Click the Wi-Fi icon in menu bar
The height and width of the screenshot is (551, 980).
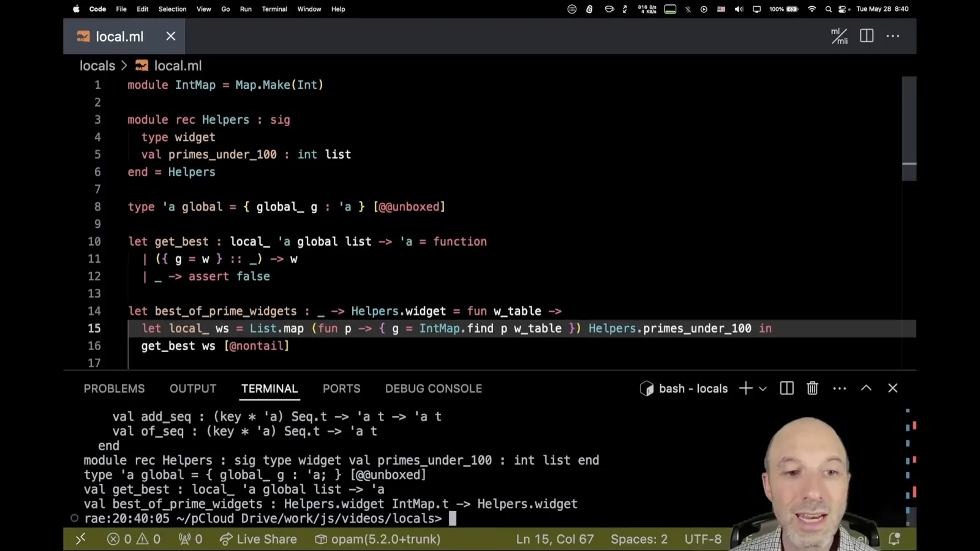pyautogui.click(x=812, y=9)
